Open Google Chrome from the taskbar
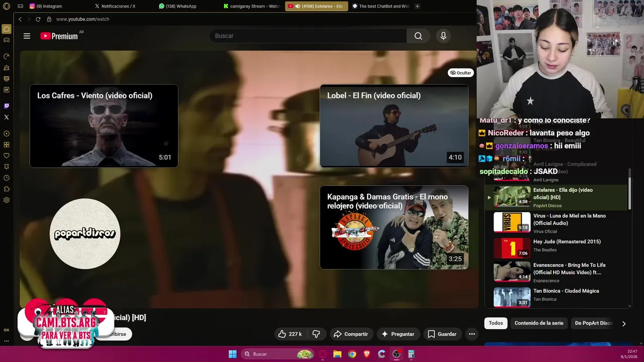This screenshot has width=644, height=362. 352,354
